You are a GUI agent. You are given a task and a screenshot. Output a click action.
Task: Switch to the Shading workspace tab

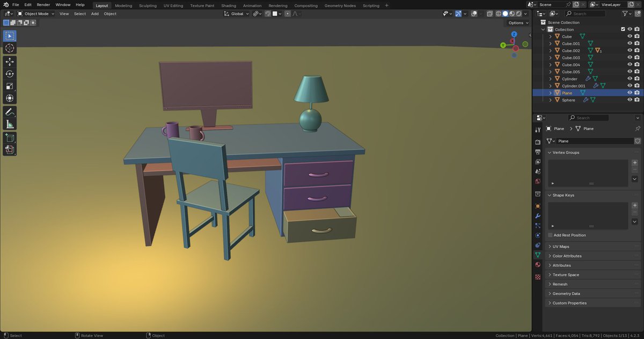pos(229,5)
